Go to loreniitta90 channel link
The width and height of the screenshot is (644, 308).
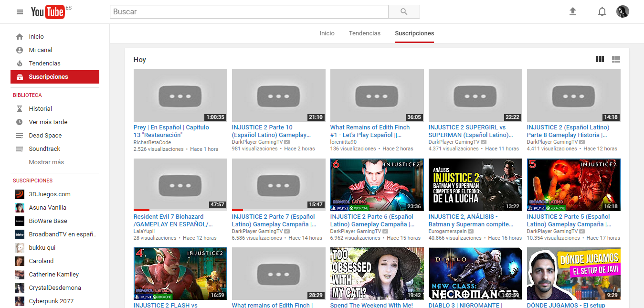pyautogui.click(x=343, y=142)
